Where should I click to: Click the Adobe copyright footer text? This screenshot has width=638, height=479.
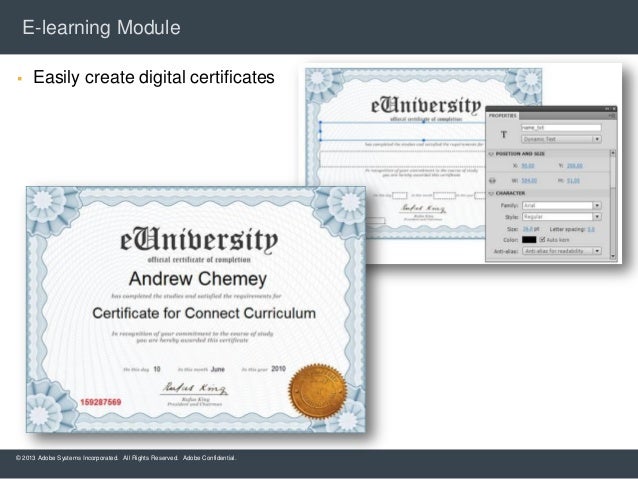click(x=126, y=458)
